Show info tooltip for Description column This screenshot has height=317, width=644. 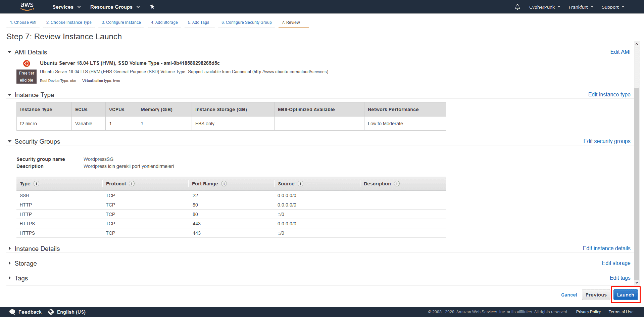397,184
